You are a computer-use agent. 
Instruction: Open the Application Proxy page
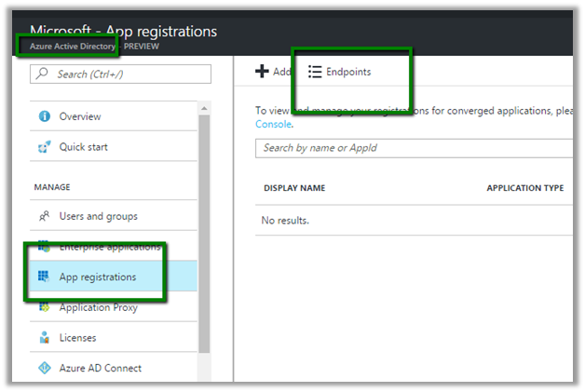99,307
